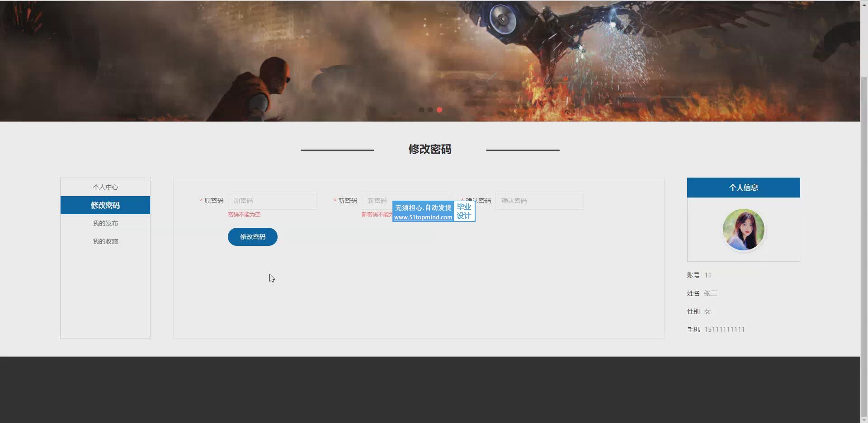
Task: Select the first carousel dot
Action: [x=421, y=110]
